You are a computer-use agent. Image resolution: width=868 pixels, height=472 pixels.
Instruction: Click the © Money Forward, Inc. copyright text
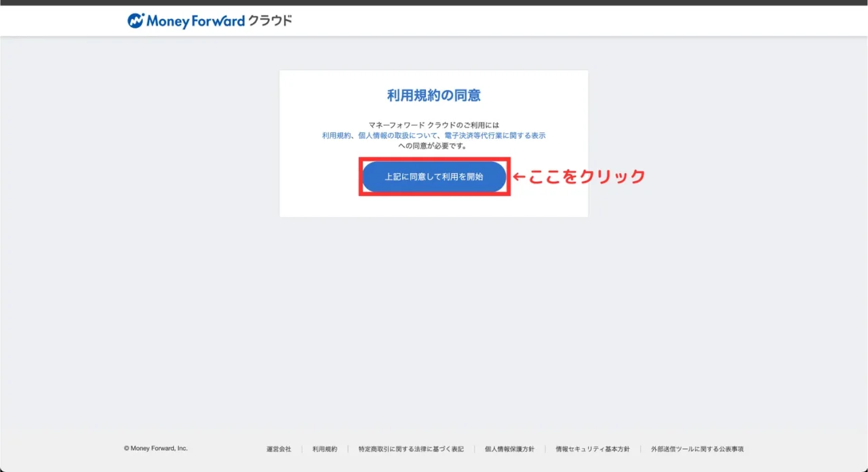click(156, 448)
